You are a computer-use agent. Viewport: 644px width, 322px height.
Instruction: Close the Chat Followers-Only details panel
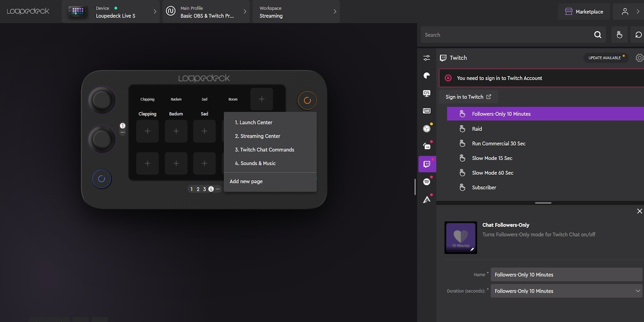click(x=639, y=211)
